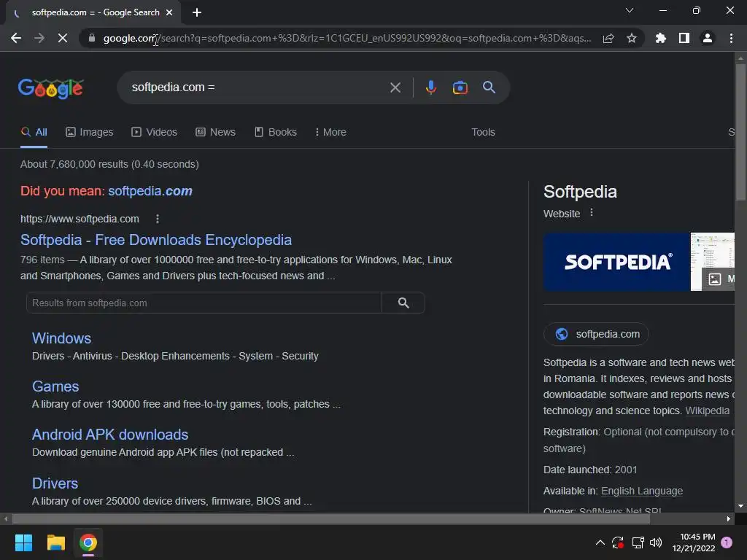Open the Extensions puzzle icon
The width and height of the screenshot is (747, 560).
tap(660, 38)
